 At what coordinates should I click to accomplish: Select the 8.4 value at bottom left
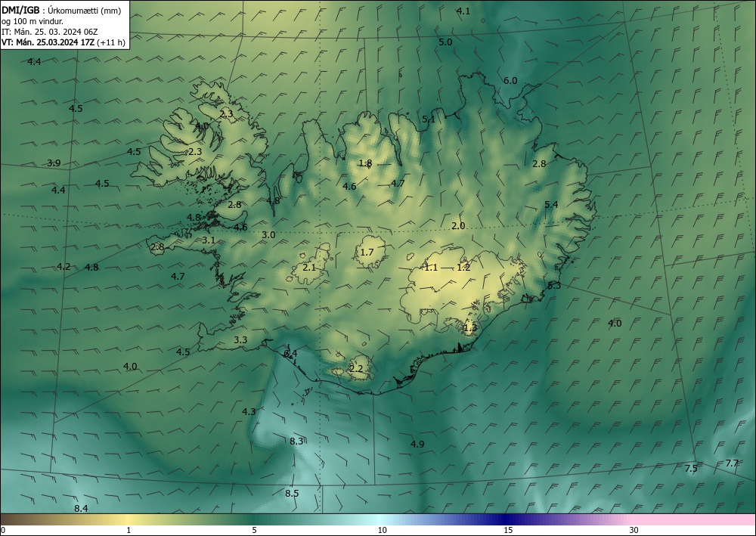point(81,509)
